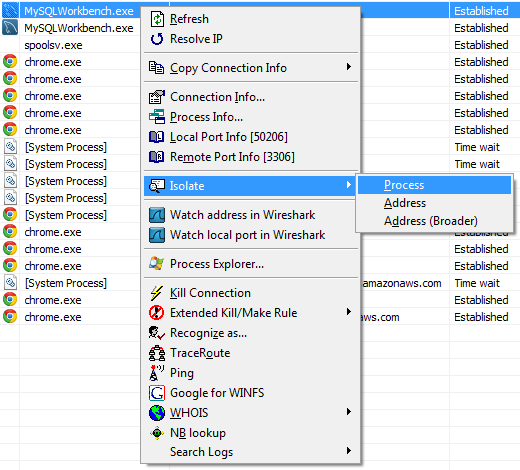The width and height of the screenshot is (520, 470).
Task: Click the aws.com remote host cell
Action: (380, 317)
